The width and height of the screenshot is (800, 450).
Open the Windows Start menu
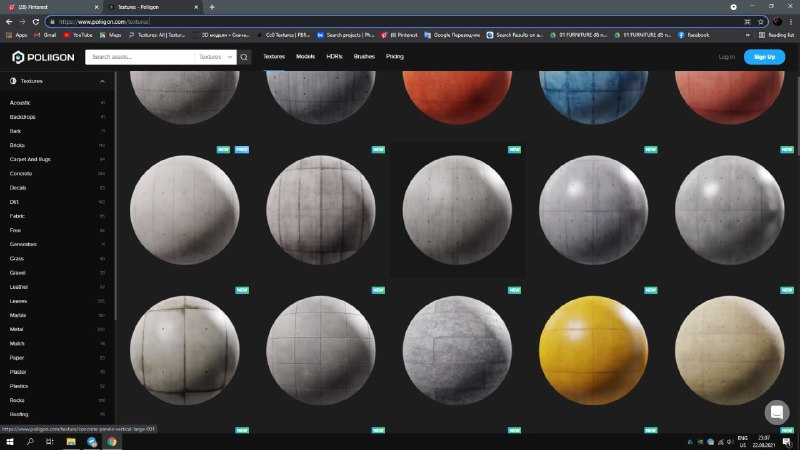(10, 442)
